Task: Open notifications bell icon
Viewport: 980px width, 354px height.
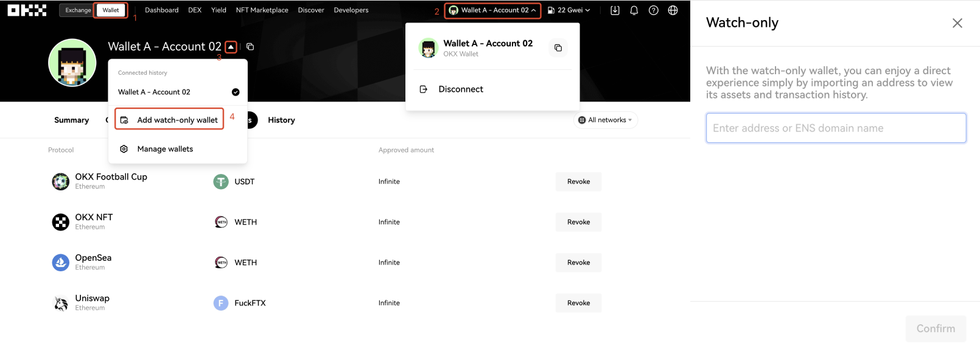Action: point(634,10)
